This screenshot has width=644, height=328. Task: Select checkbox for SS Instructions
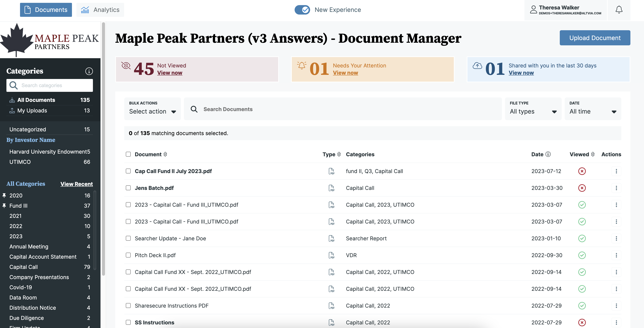coord(128,322)
